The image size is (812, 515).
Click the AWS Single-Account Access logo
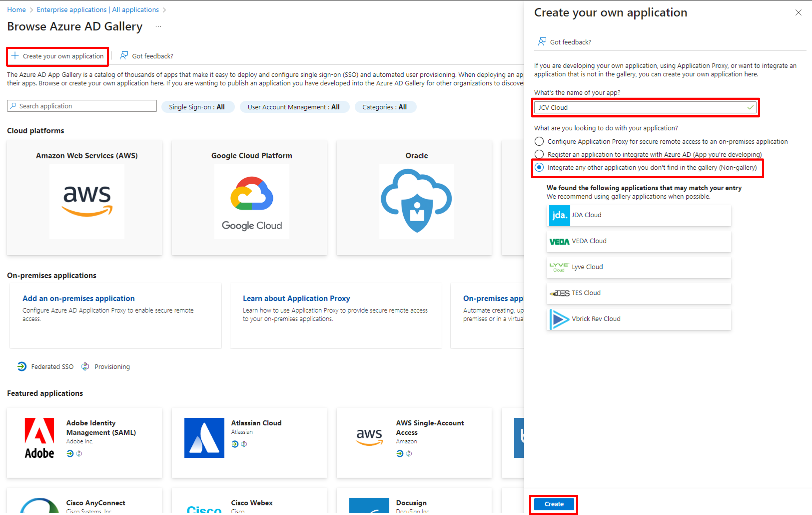tap(369, 438)
